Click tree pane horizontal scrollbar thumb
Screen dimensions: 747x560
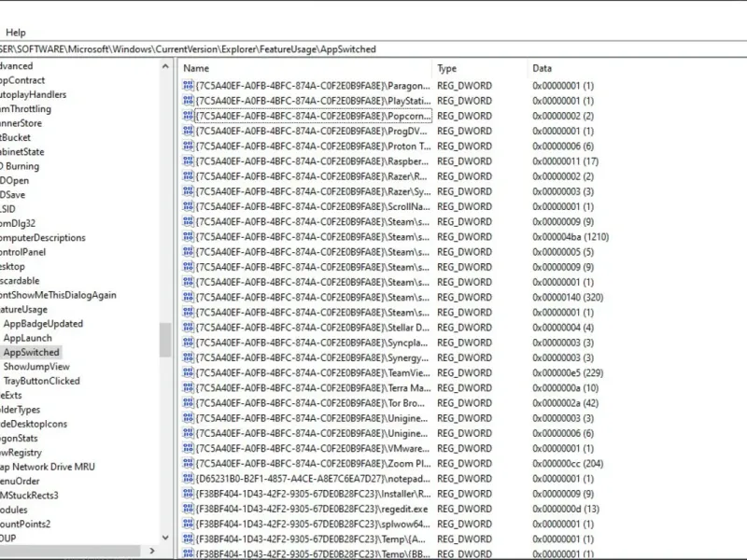click(x=70, y=551)
